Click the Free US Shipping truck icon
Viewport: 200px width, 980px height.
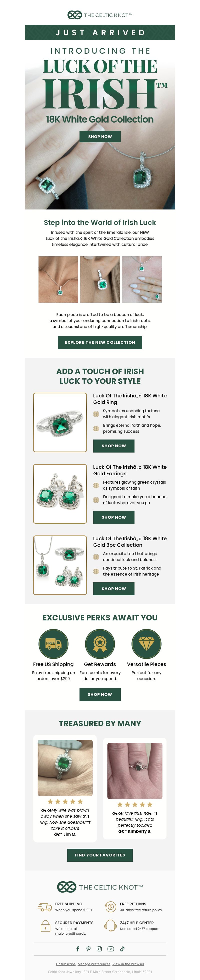pyautogui.click(x=53, y=644)
